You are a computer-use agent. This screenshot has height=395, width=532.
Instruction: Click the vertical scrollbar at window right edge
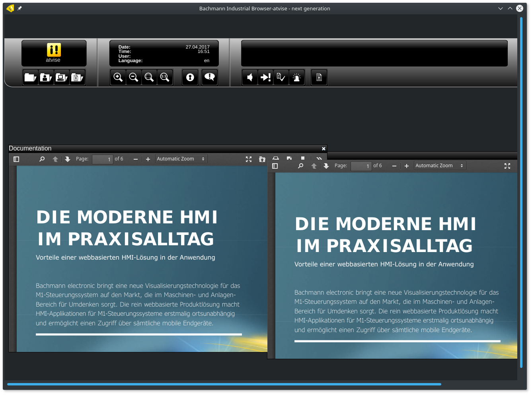(521, 193)
